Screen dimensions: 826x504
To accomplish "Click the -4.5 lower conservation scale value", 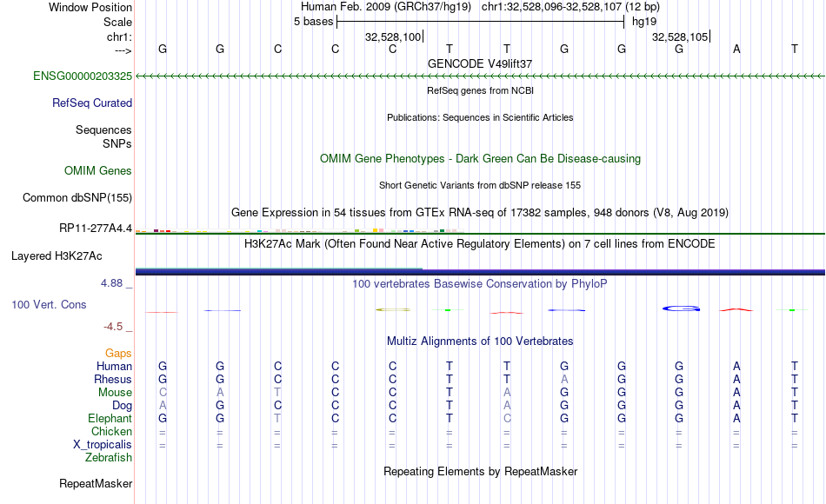I will tap(113, 327).
